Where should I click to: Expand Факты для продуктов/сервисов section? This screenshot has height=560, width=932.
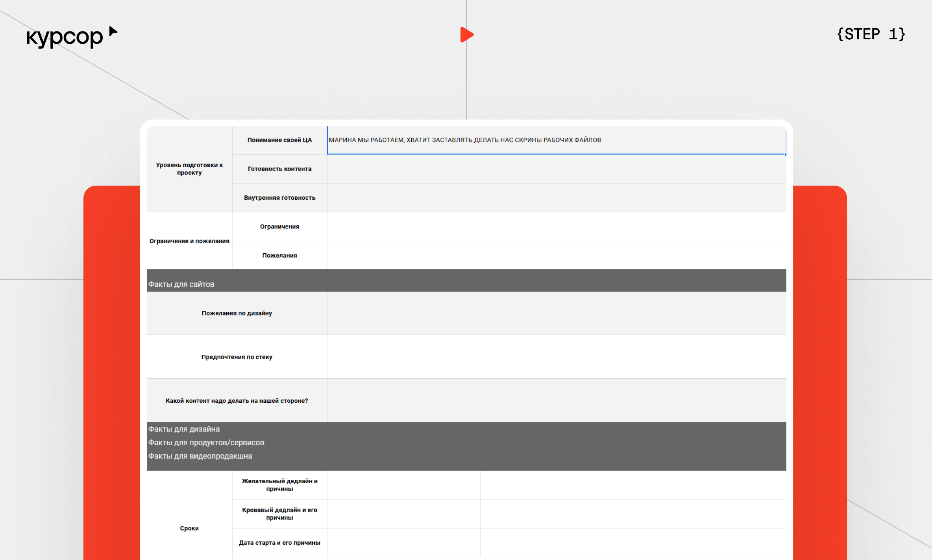tap(206, 442)
